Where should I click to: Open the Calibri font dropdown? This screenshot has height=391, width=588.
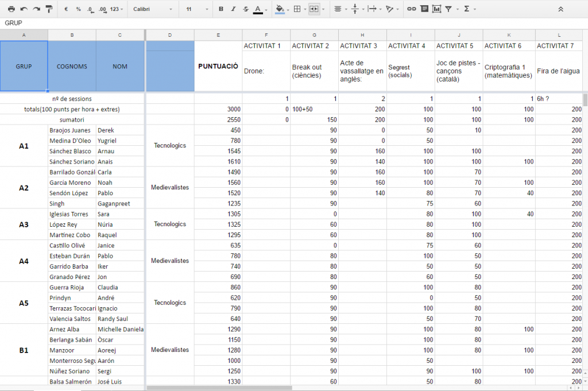(153, 9)
